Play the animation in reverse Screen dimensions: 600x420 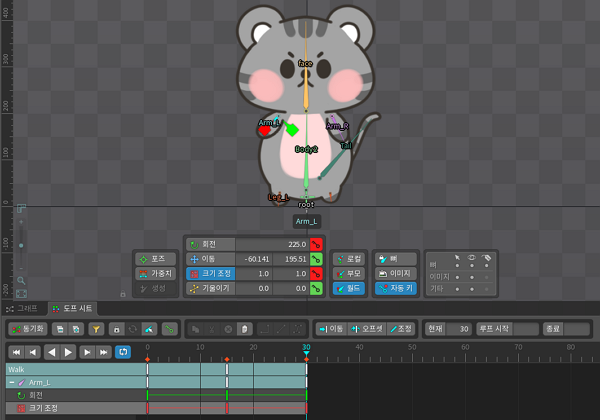pyautogui.click(x=52, y=352)
